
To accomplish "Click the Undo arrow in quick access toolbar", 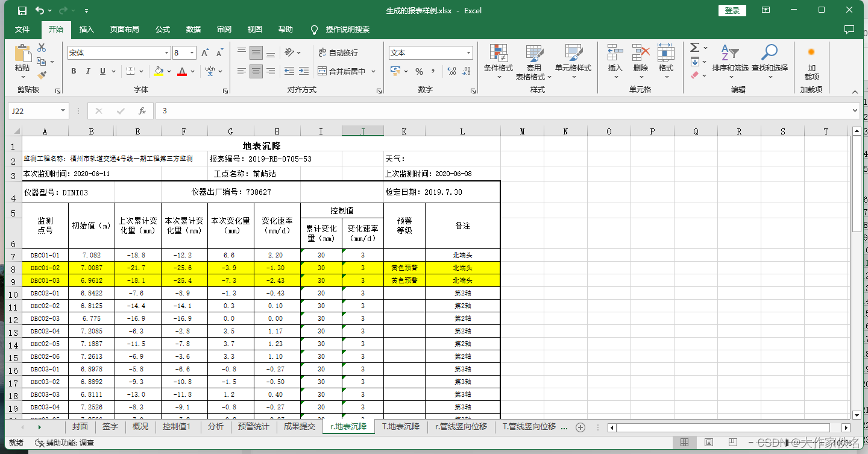I will (x=40, y=10).
